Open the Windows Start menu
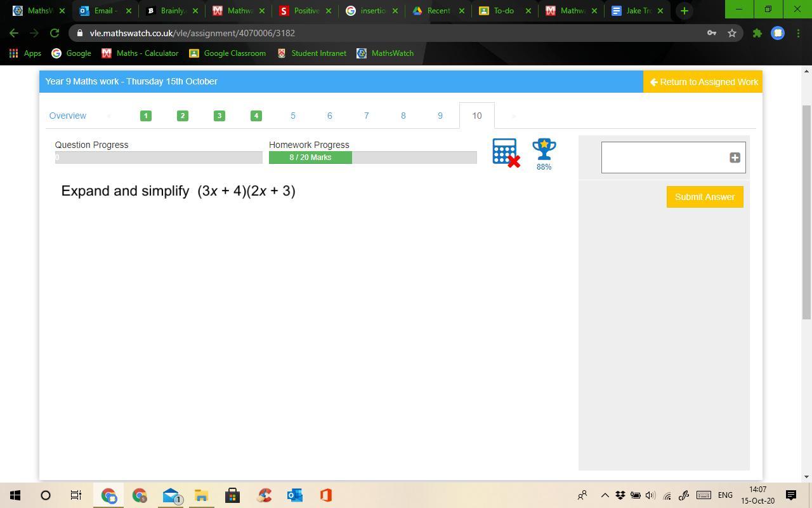Viewport: 812px width, 508px height. point(15,495)
